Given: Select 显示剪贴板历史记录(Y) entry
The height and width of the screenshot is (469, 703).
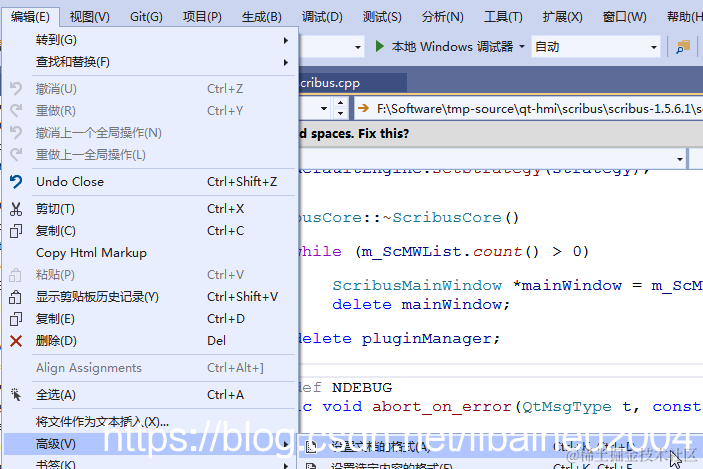Looking at the screenshot, I should (150, 296).
